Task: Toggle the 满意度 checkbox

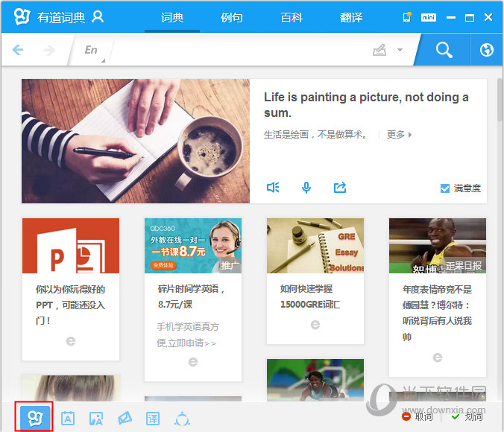Action: point(445,188)
